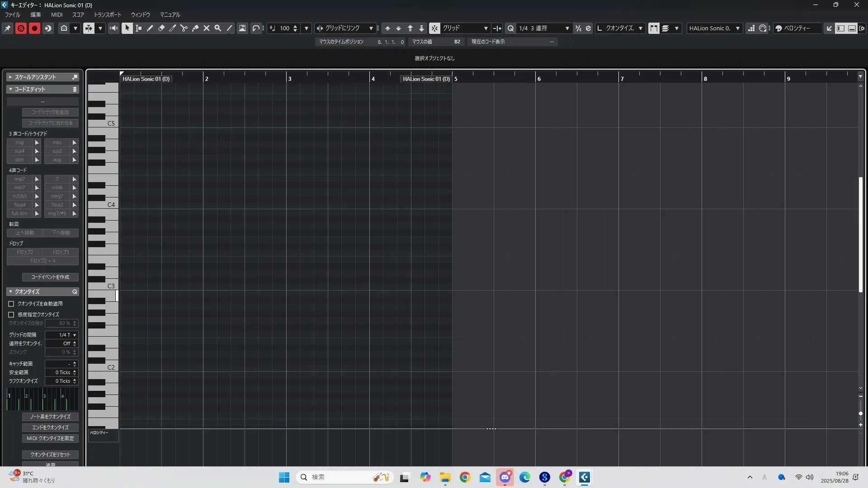Screen dimensions: 868x488
Task: Open the トランスポート menu
Action: point(108,15)
